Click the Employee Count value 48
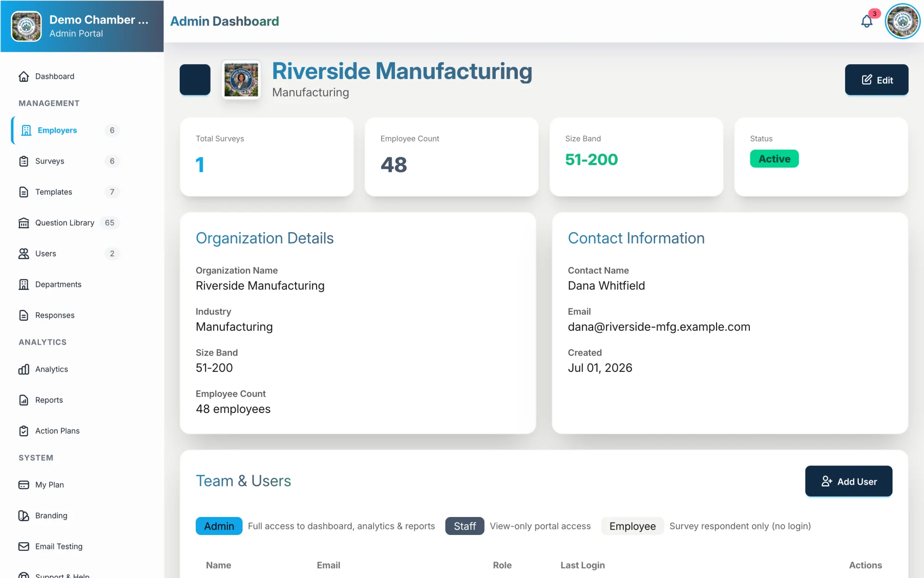Screen dimensions: 924x578 click(x=394, y=165)
